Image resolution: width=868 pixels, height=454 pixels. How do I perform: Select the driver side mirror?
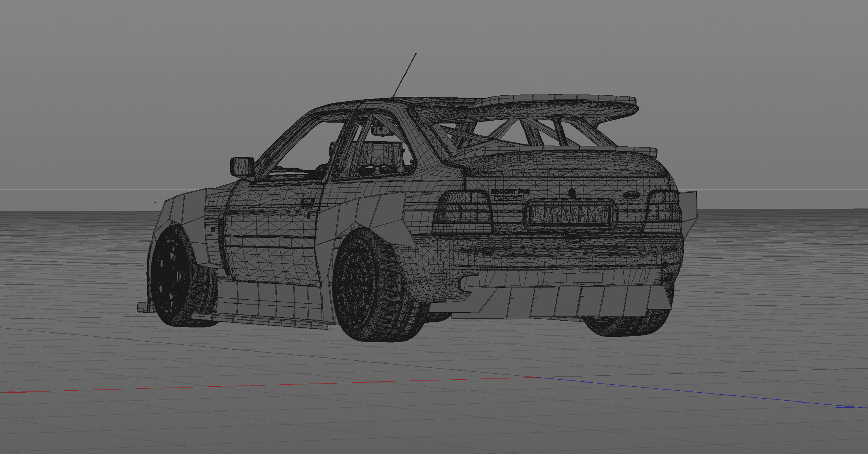(x=242, y=167)
